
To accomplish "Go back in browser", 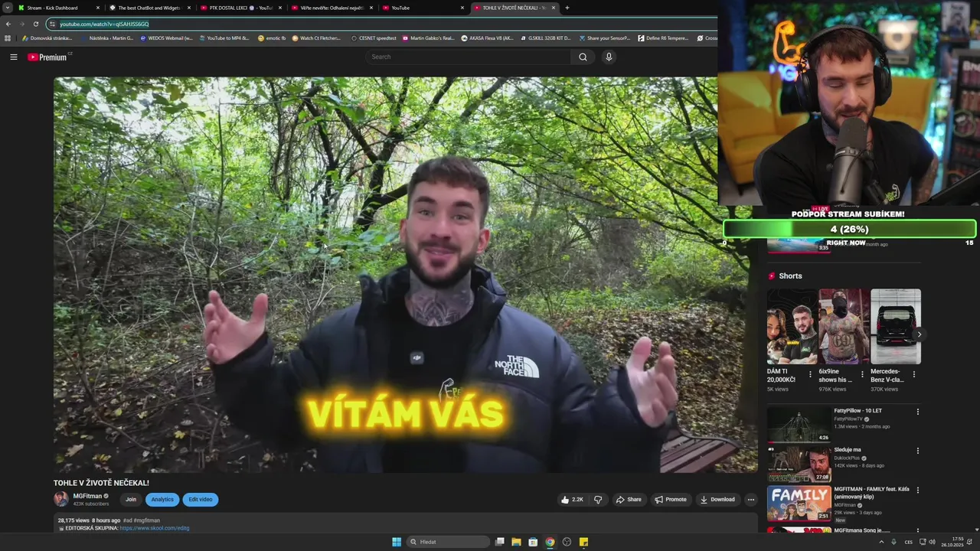I will 8,24.
